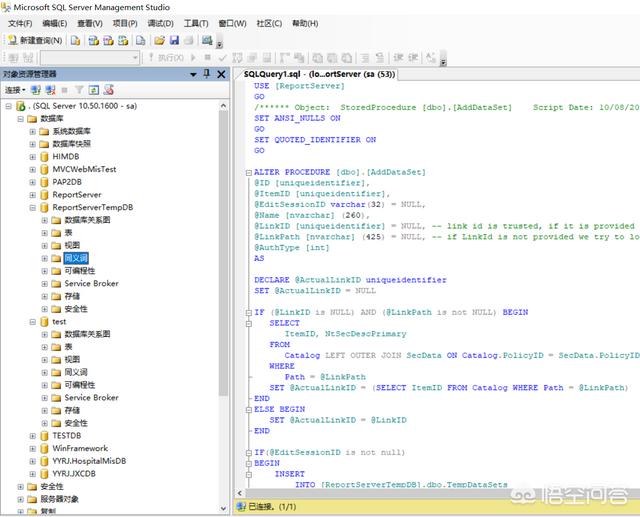Select the PAP2DB database
The width and height of the screenshot is (640, 517).
click(67, 182)
